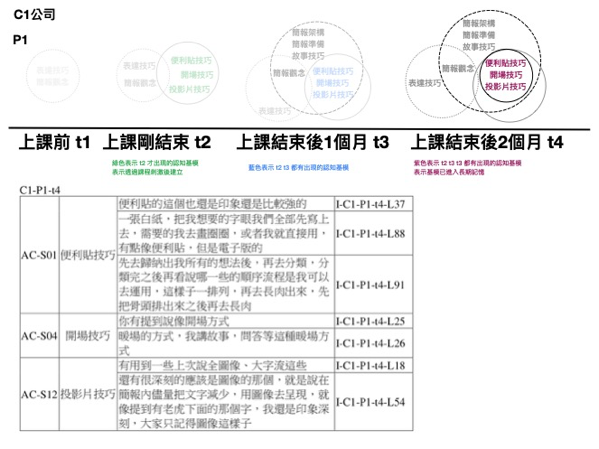This screenshot has width=599, height=449.
Task: Click green "投影片技巧" in the t2 diagram
Action: click(x=189, y=89)
